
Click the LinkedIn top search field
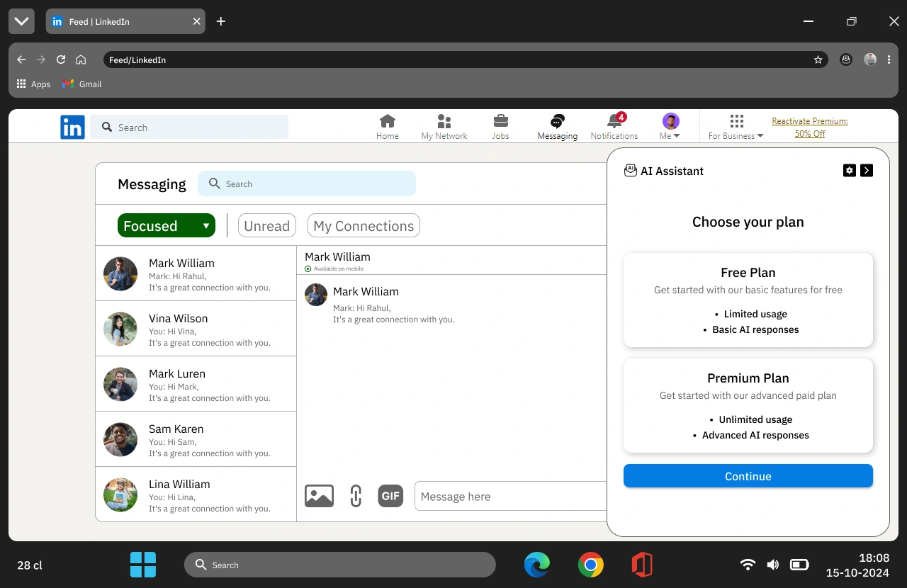189,127
